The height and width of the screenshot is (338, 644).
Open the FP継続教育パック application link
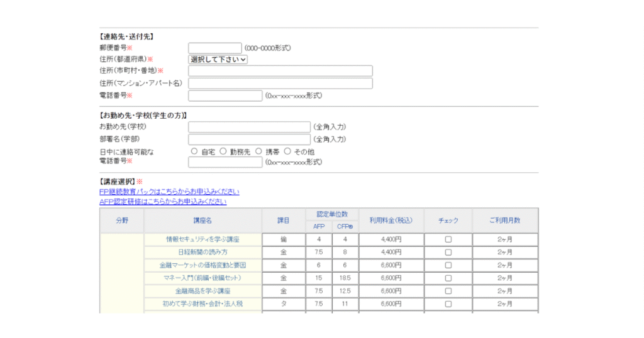(x=169, y=192)
